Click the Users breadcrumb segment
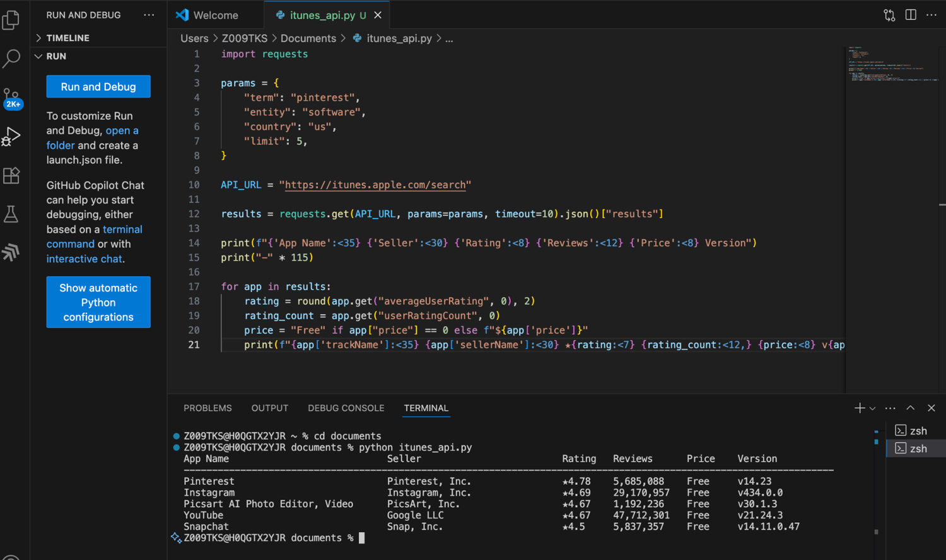The image size is (946, 560). click(194, 38)
